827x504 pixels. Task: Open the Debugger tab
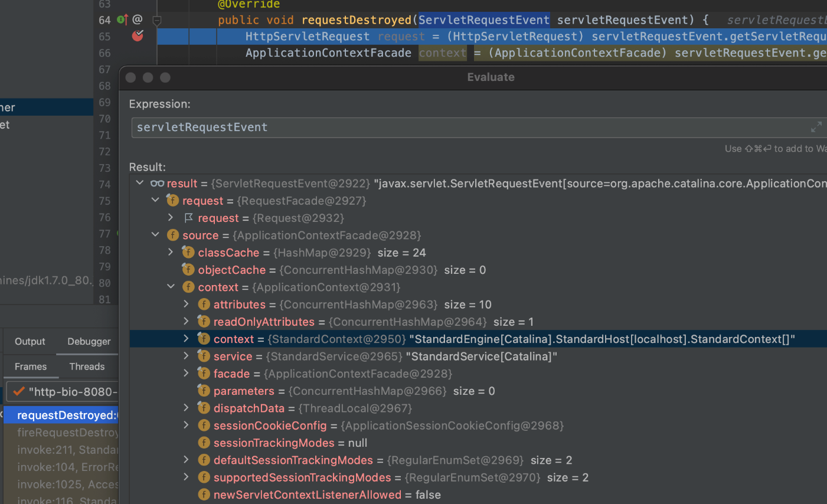pyautogui.click(x=89, y=341)
